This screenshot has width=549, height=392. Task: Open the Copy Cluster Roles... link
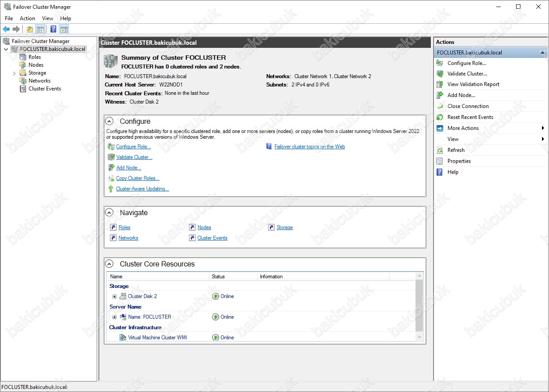(x=137, y=178)
